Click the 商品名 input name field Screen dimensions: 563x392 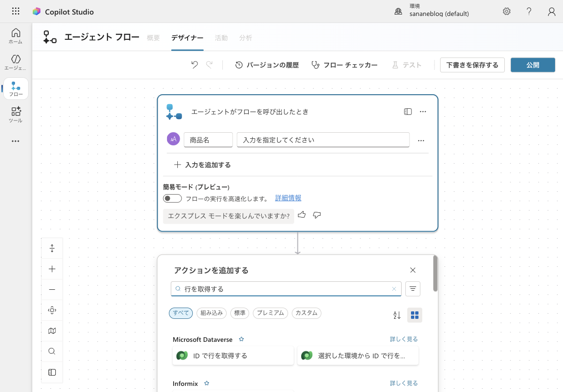point(208,140)
